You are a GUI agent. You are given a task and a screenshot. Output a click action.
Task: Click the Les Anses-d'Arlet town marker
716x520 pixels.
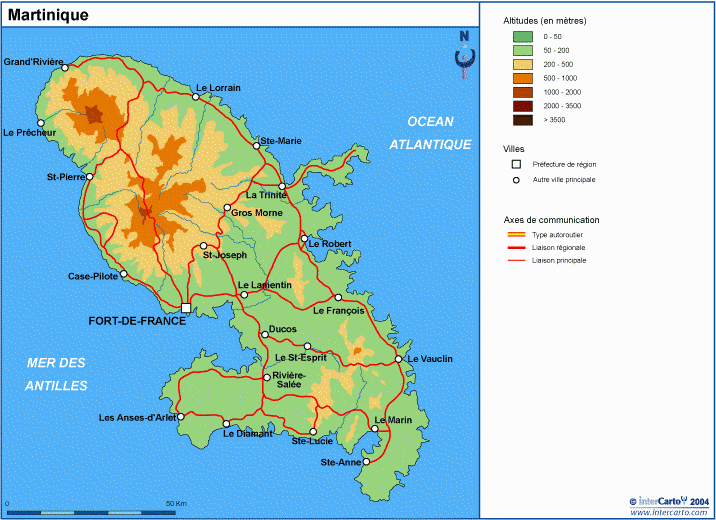click(181, 417)
